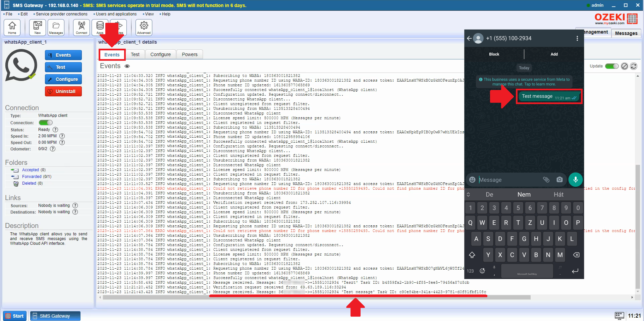The image size is (644, 321).
Task: Click the enter key on phone keyboard
Action: [x=575, y=271]
